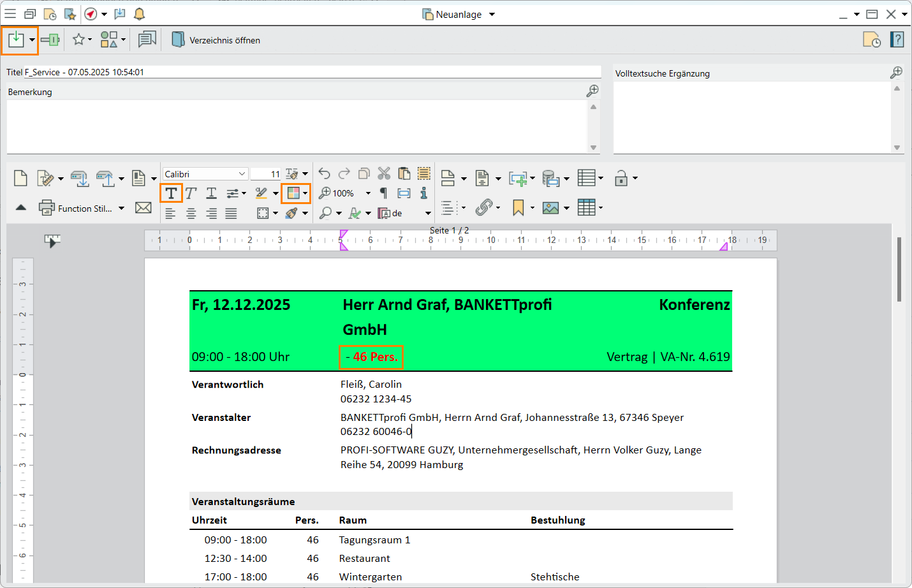Click the insert image icon
This screenshot has width=912, height=588.
pyautogui.click(x=550, y=208)
